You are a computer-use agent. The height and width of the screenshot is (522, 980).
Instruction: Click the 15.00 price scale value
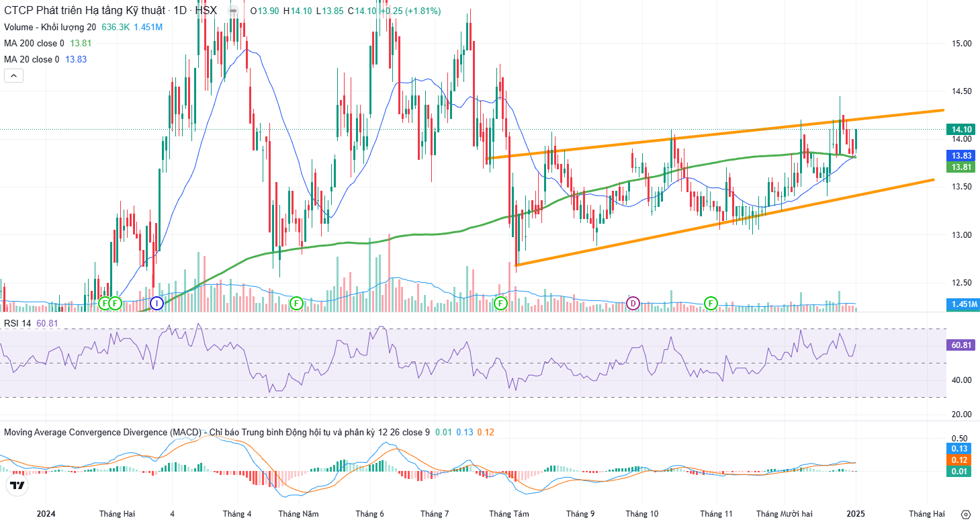pos(962,44)
